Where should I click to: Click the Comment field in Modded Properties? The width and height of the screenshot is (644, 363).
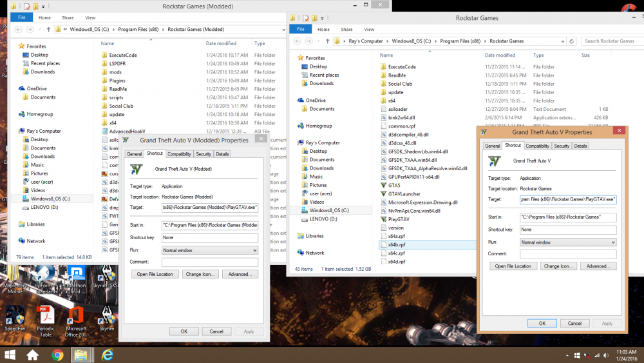pos(210,262)
